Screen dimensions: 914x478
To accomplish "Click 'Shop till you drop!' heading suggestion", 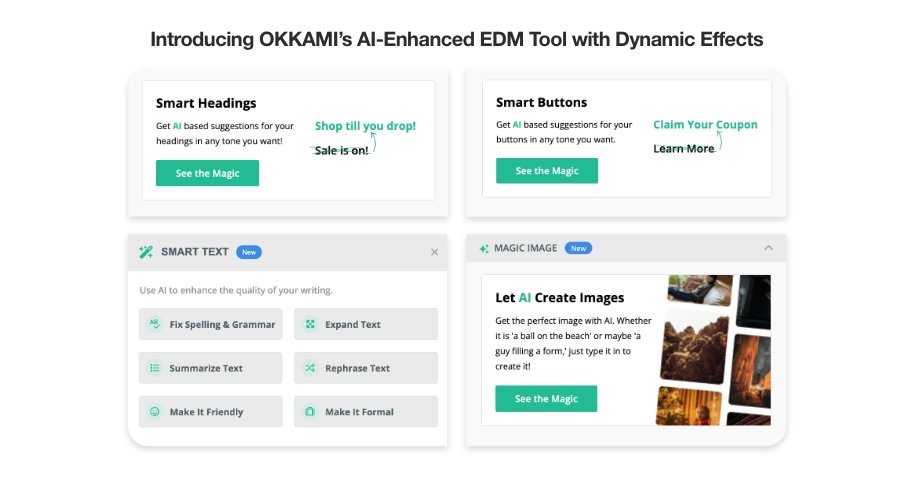I will point(365,126).
